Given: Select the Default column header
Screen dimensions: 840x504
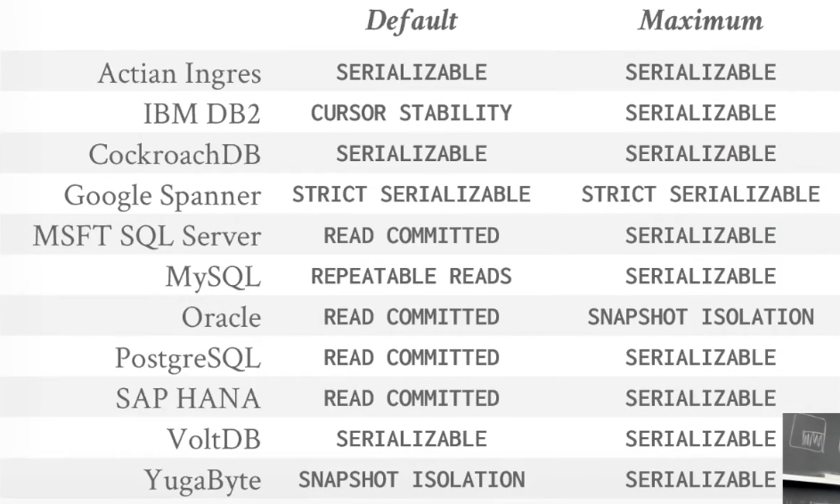Looking at the screenshot, I should point(412,20).
